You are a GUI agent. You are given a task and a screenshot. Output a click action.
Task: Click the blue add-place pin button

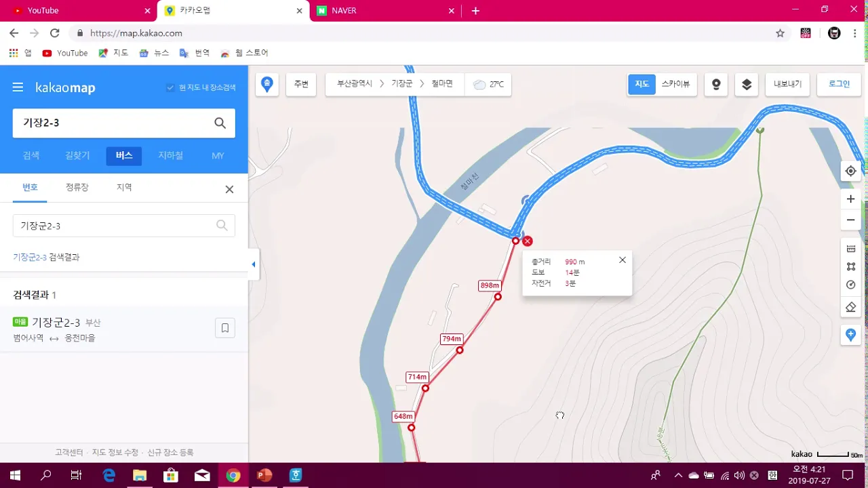(x=850, y=335)
